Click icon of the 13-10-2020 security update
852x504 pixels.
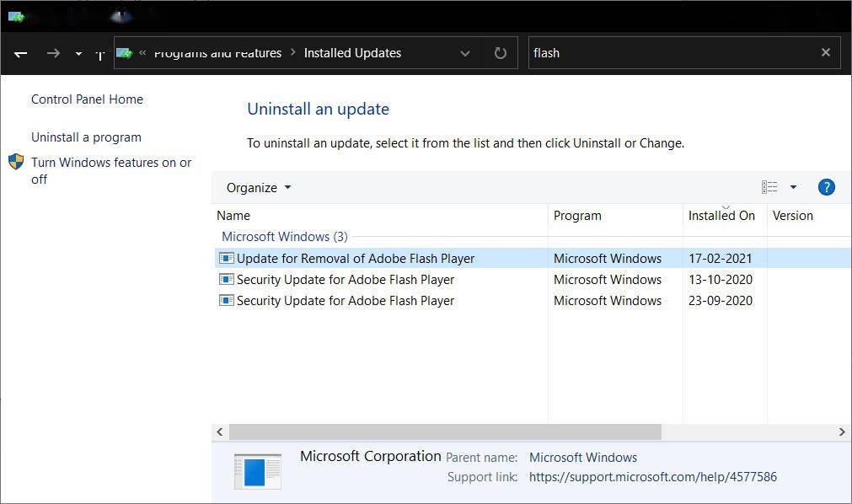226,279
